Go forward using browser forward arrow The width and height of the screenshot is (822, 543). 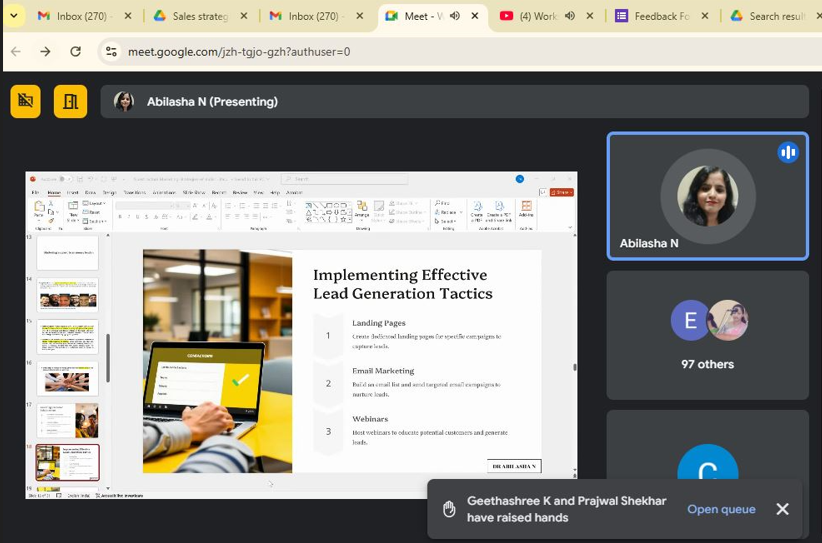tap(45, 51)
